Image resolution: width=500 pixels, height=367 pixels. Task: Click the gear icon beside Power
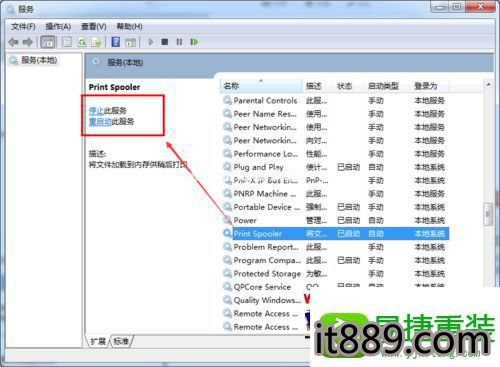click(x=227, y=220)
